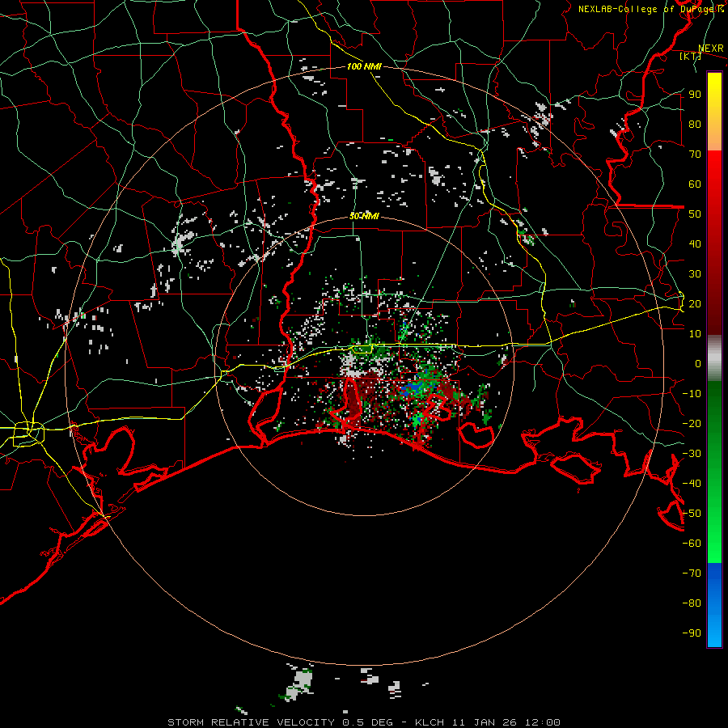Click the "80" scale value
This screenshot has height=728, width=728.
(695, 125)
